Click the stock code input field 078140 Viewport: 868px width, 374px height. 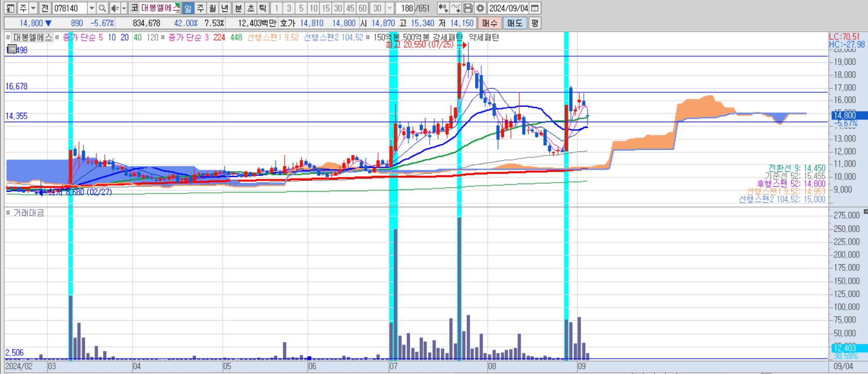70,8
